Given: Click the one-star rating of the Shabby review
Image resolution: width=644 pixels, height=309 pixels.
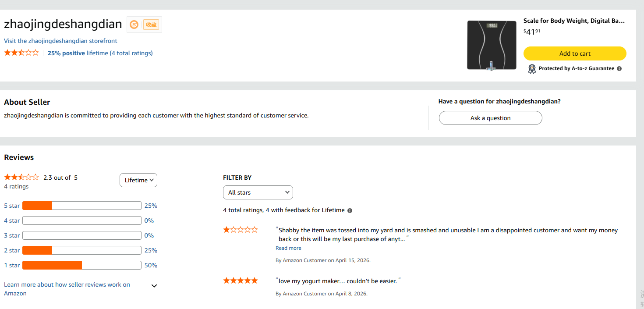Looking at the screenshot, I should tap(241, 230).
